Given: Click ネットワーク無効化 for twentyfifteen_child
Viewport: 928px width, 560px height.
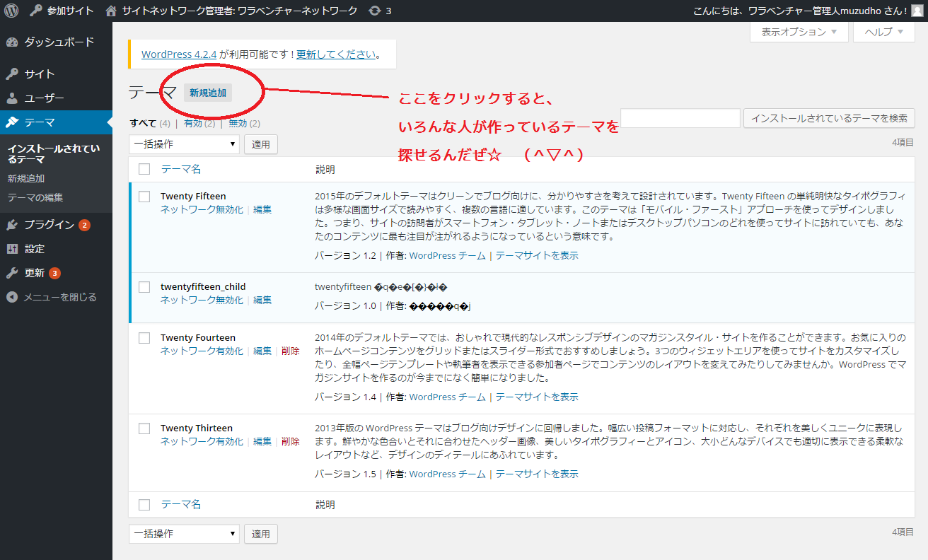Looking at the screenshot, I should pos(202,300).
